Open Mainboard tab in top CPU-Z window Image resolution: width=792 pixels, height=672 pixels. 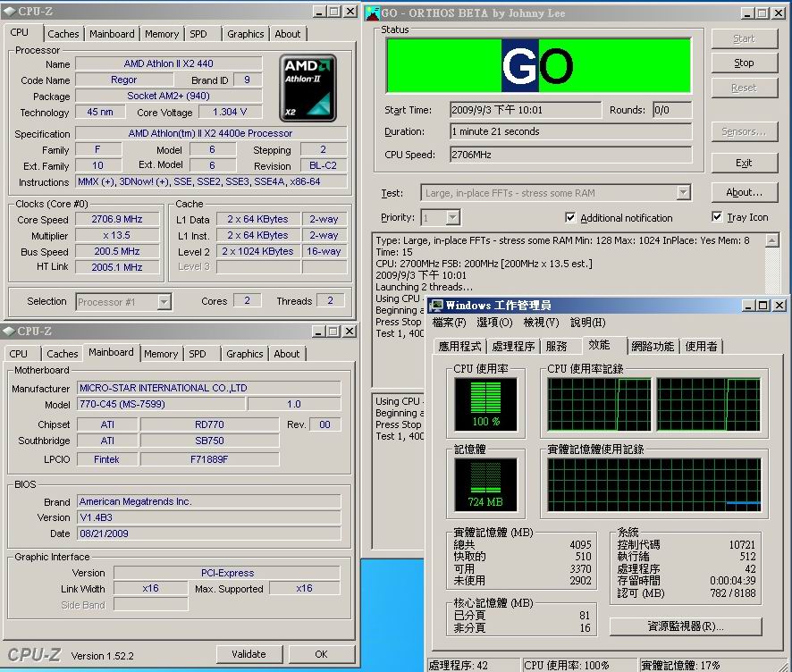[112, 34]
